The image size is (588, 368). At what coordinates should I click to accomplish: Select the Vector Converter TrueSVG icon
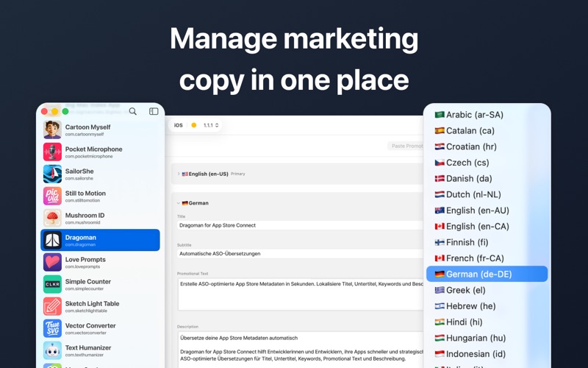pyautogui.click(x=52, y=328)
